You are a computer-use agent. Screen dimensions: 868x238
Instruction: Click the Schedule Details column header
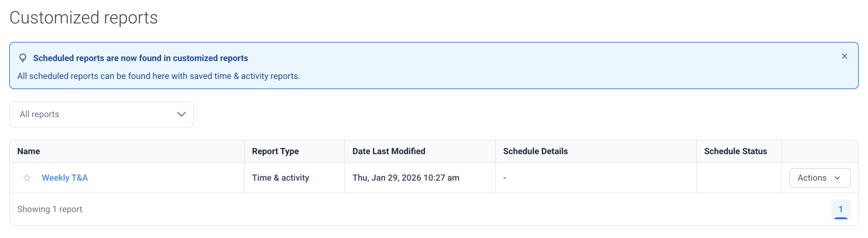point(535,151)
